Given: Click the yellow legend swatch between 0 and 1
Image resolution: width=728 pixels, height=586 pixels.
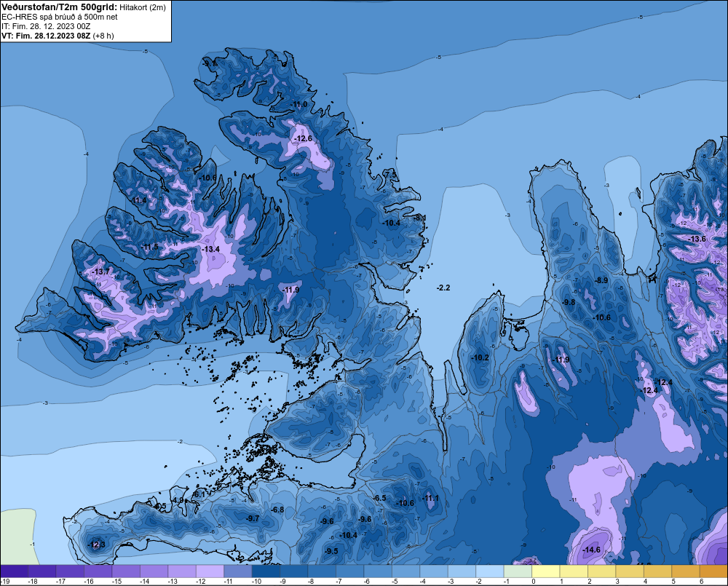Looking at the screenshot, I should pyautogui.click(x=545, y=571).
